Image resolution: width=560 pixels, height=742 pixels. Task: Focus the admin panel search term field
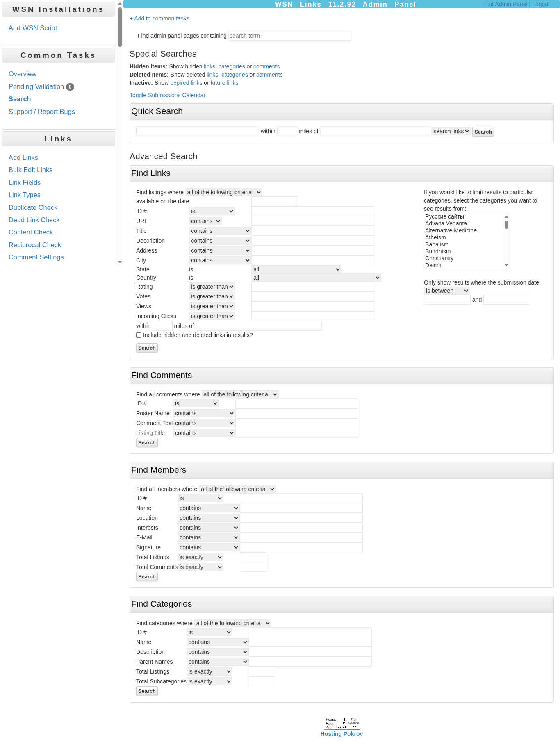tap(289, 36)
